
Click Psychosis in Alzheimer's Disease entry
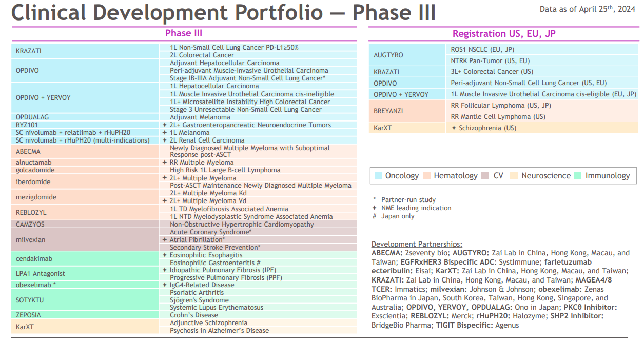tap(219, 330)
